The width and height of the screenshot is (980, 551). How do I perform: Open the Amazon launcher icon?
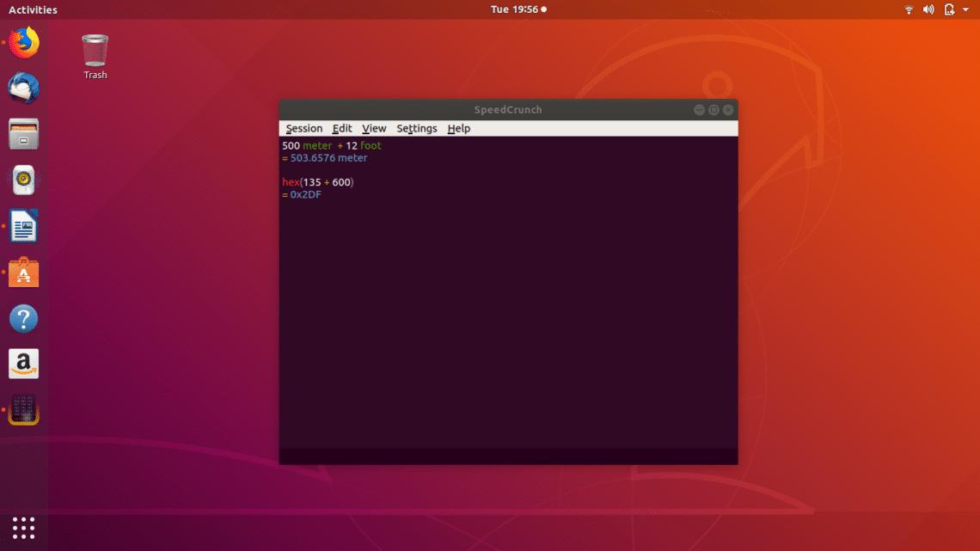point(23,364)
